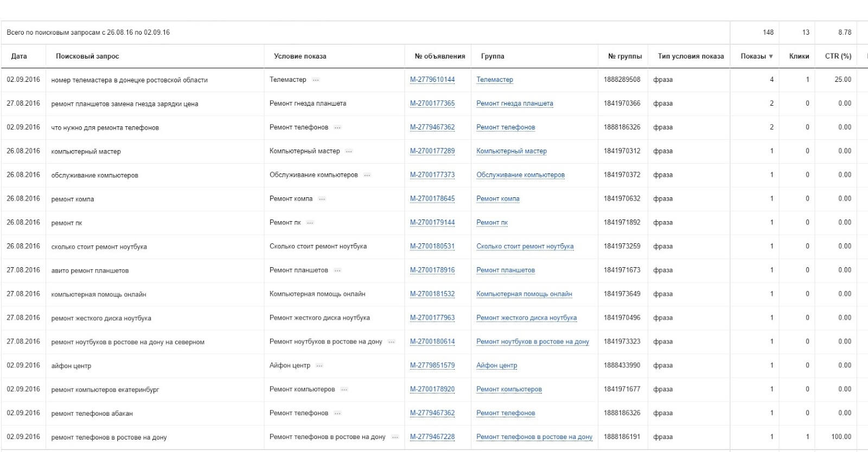Click ellipsis next to Ремонт компа condition

pyautogui.click(x=322, y=199)
